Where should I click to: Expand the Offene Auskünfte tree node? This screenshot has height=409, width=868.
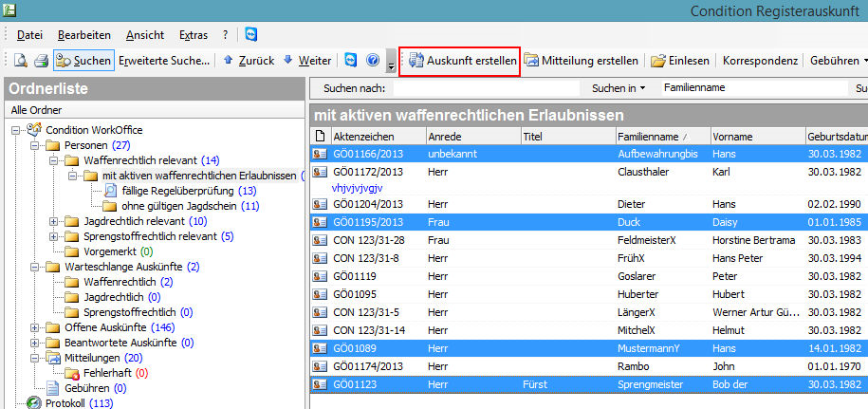click(x=34, y=327)
